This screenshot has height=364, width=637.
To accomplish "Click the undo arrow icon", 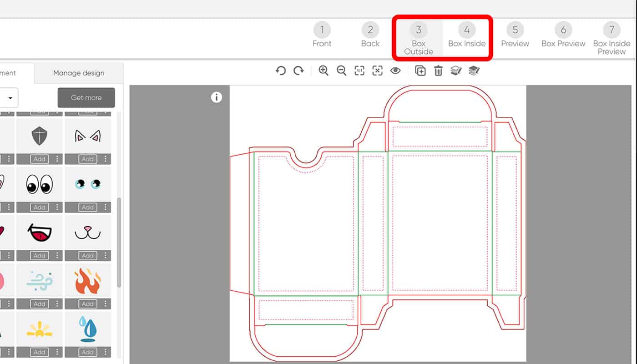I will [281, 71].
